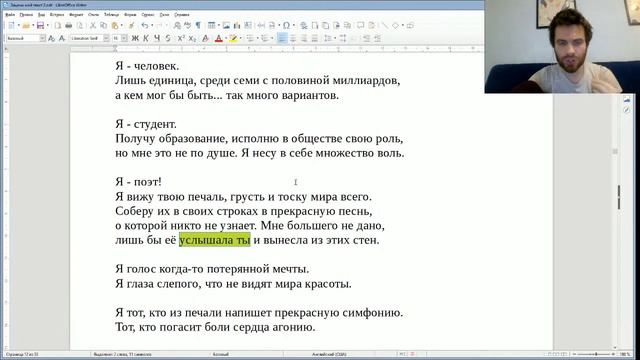The image size is (640, 360).
Task: Insert hyperlink toolbar icon
Action: 304,25
